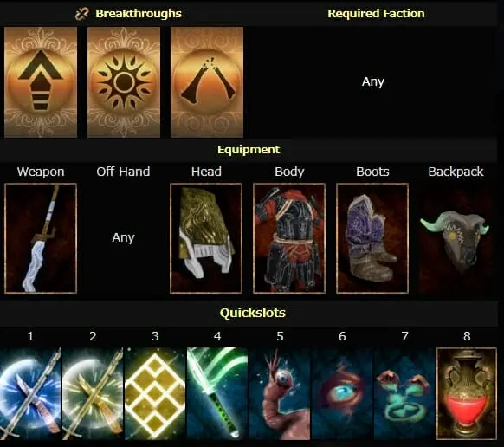
Task: Select quickslot 2 golden crossed swords skill
Action: [x=93, y=393]
